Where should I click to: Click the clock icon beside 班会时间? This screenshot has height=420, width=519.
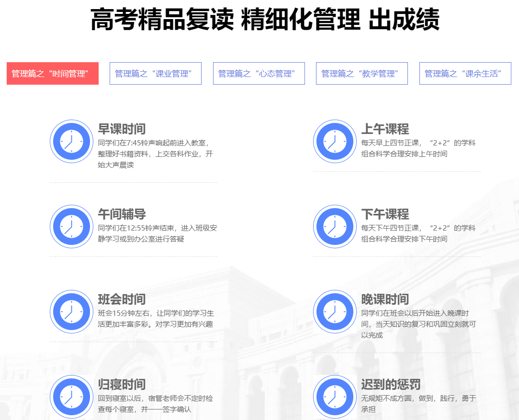71,311
